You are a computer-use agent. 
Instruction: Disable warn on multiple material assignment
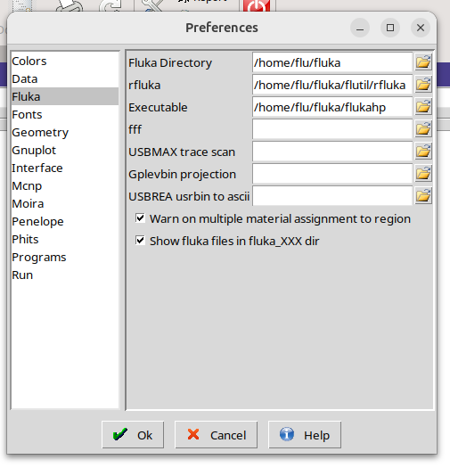(140, 218)
